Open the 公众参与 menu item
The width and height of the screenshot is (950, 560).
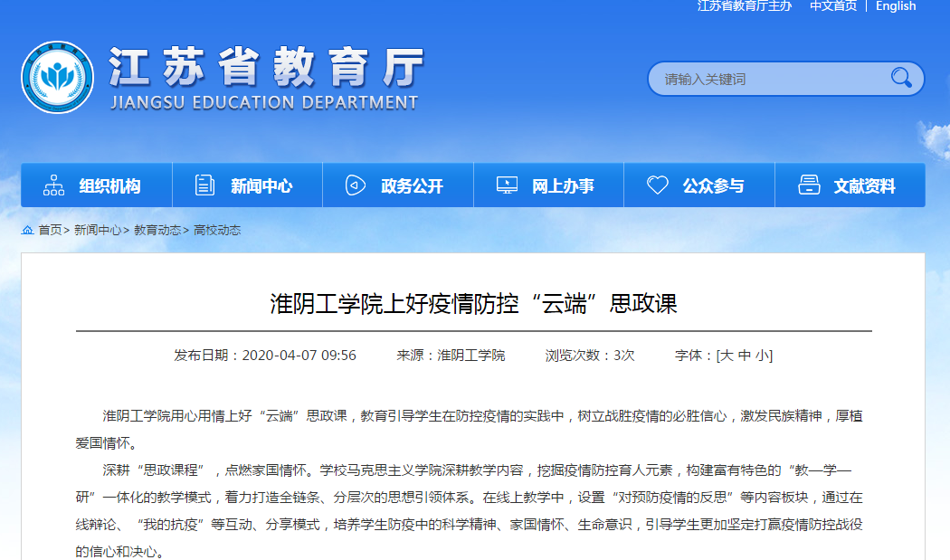pos(713,186)
